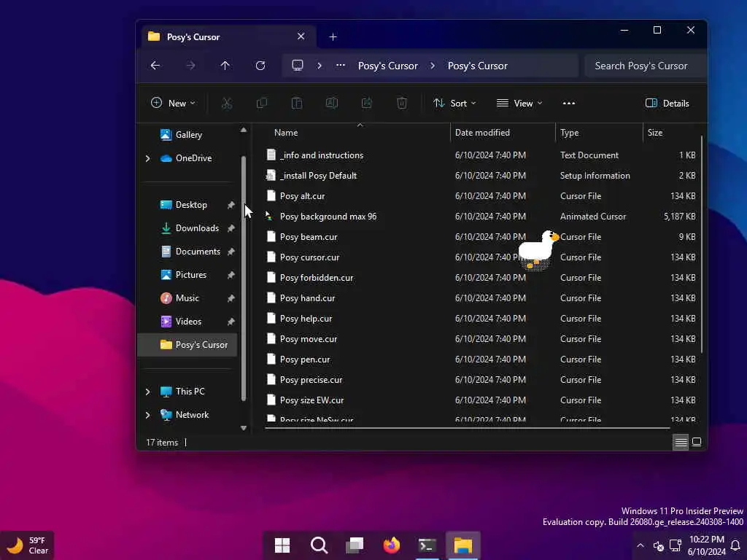Close the Posy's Cursor tab
This screenshot has width=747, height=560.
click(301, 36)
